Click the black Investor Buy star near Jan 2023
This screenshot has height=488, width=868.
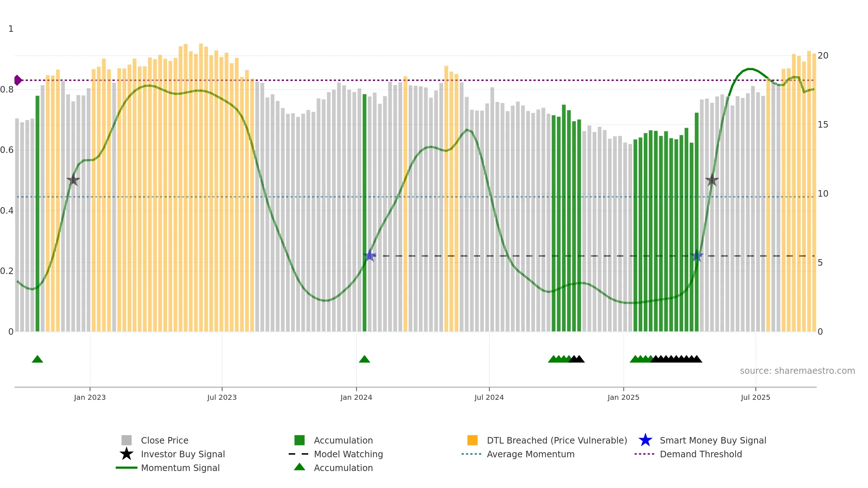click(73, 180)
